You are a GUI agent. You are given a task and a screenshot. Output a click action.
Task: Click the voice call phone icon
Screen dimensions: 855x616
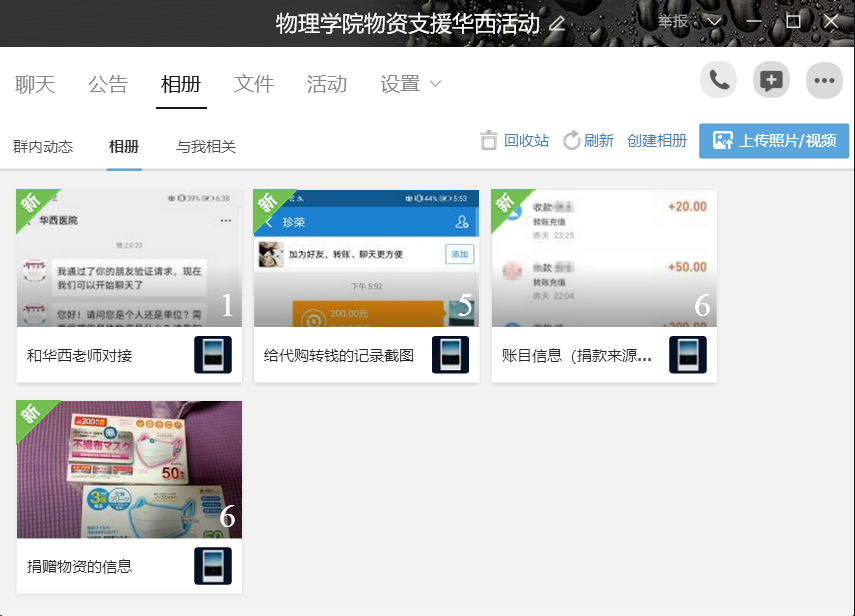click(x=718, y=81)
